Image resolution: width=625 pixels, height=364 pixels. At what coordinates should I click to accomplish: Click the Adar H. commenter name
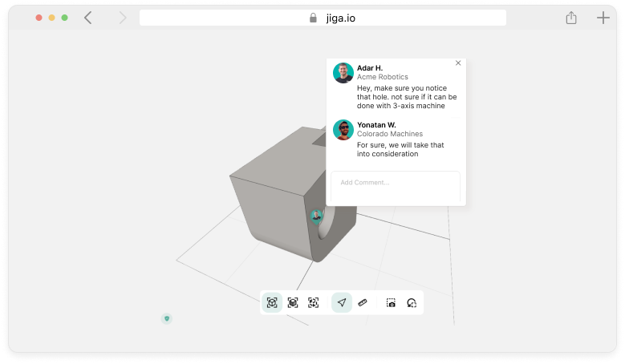coord(370,67)
